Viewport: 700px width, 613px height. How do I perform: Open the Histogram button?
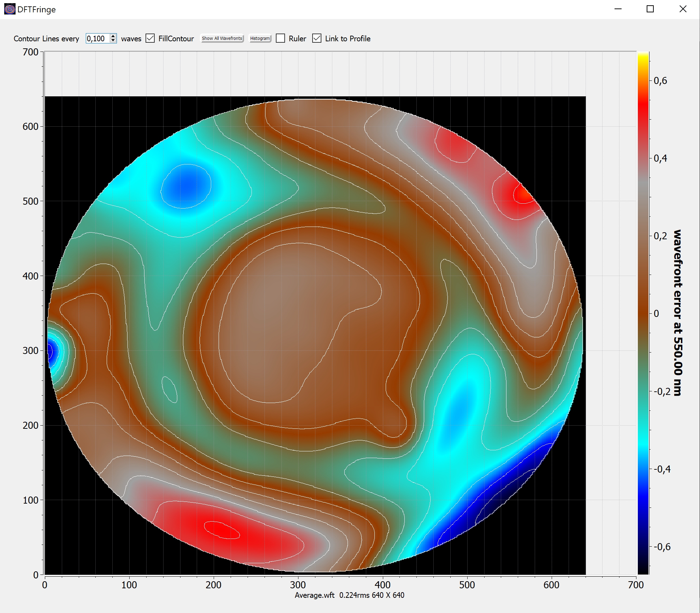[260, 38]
